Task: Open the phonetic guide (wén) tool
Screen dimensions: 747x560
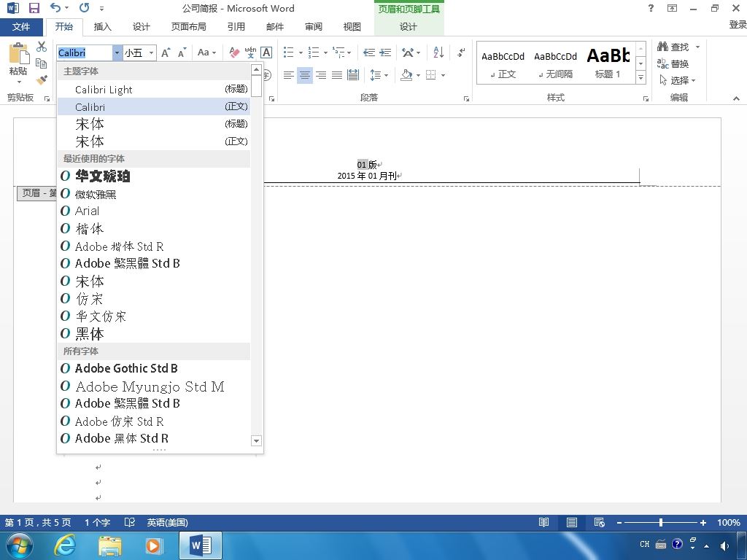Action: tap(250, 52)
